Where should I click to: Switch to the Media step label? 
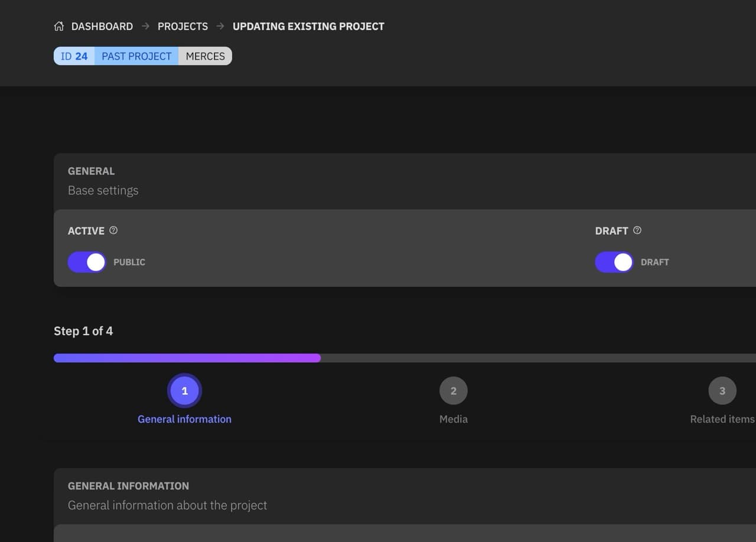click(x=453, y=419)
